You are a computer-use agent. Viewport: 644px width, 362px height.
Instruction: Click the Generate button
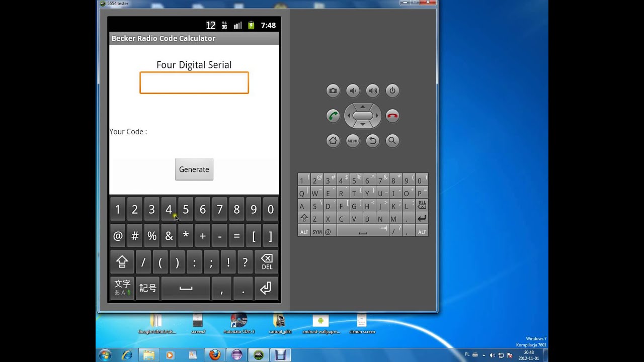tap(194, 169)
